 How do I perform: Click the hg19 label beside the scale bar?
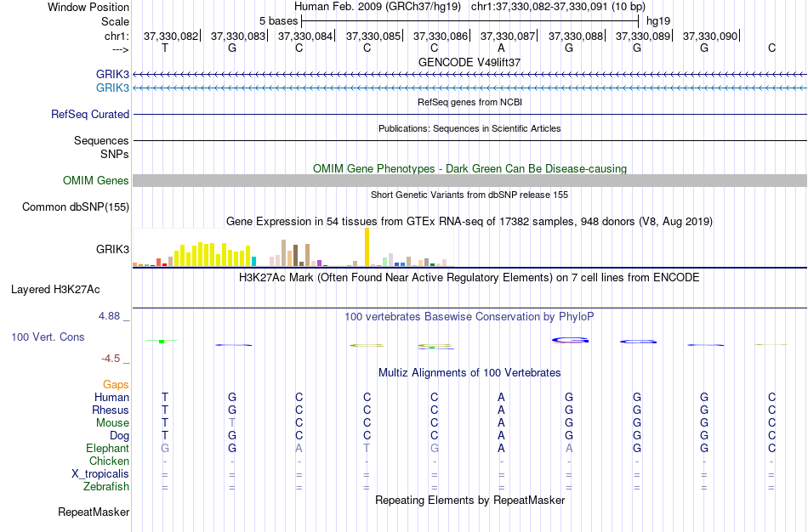(658, 21)
